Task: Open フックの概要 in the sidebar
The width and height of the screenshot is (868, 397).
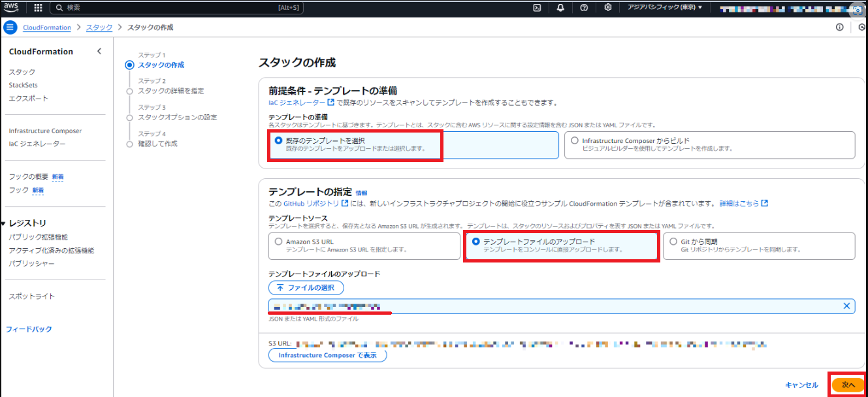Action: 29,177
